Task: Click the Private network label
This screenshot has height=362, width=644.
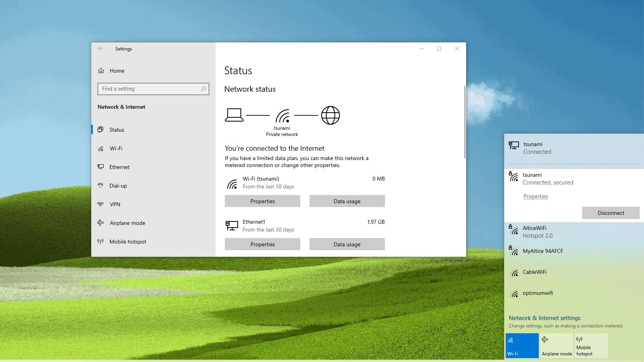Action: pos(282,134)
